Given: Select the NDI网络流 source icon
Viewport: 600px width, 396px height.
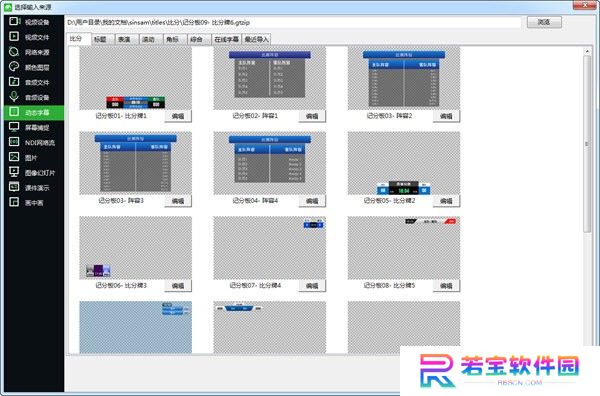Looking at the screenshot, I should tap(14, 142).
